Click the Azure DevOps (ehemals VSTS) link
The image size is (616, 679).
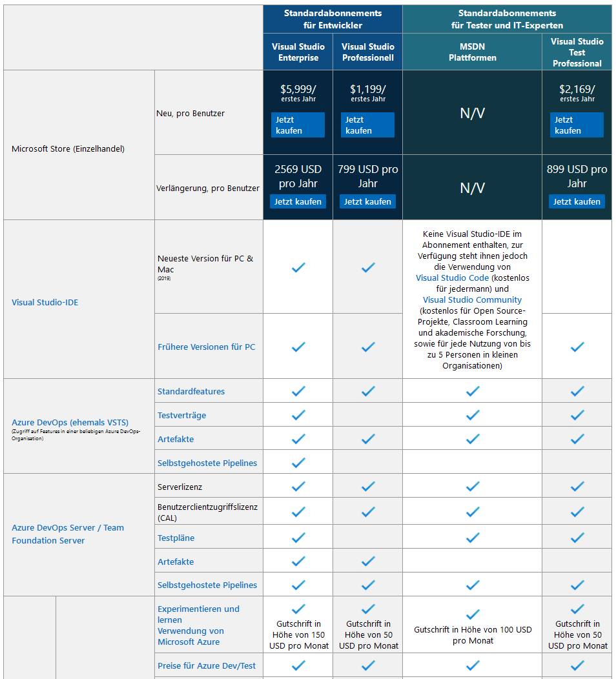pyautogui.click(x=70, y=422)
